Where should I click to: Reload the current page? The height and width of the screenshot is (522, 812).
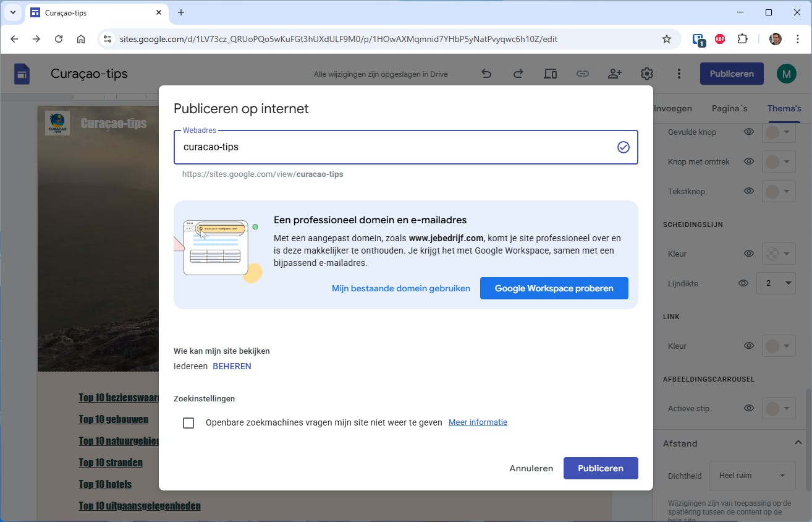coord(59,39)
